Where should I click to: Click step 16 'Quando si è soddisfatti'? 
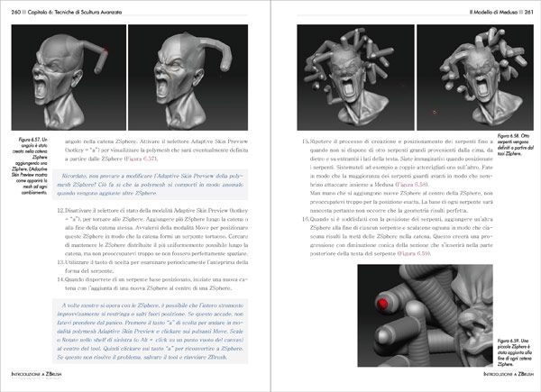click(397, 236)
